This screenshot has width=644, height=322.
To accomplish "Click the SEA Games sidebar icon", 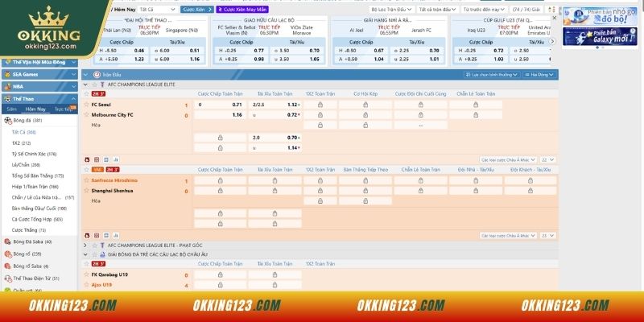I will click(7, 74).
